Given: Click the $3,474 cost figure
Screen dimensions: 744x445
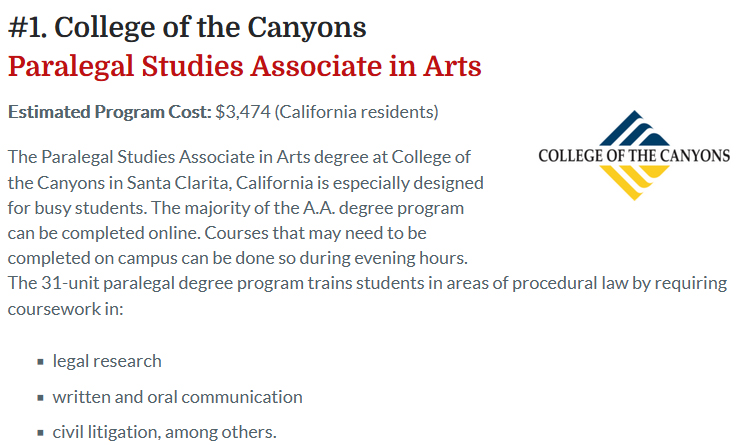Looking at the screenshot, I should tap(242, 112).
